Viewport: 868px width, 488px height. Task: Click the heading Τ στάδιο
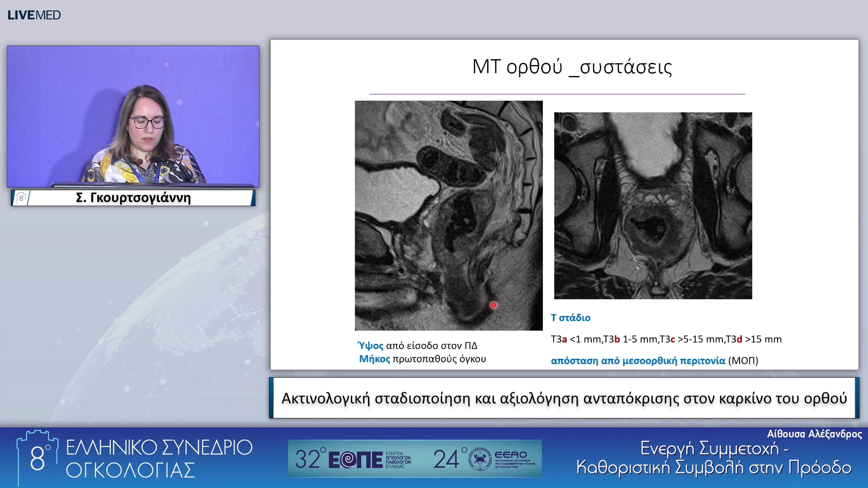click(571, 318)
